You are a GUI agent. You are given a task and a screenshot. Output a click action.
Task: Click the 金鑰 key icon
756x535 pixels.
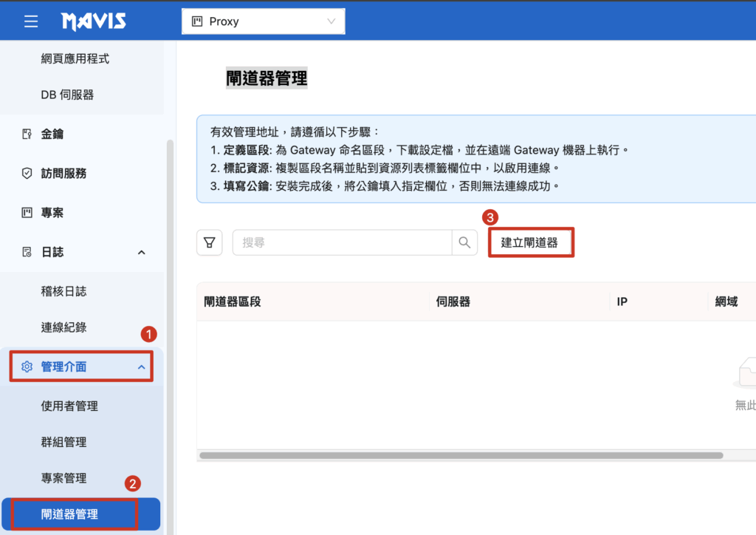click(27, 134)
